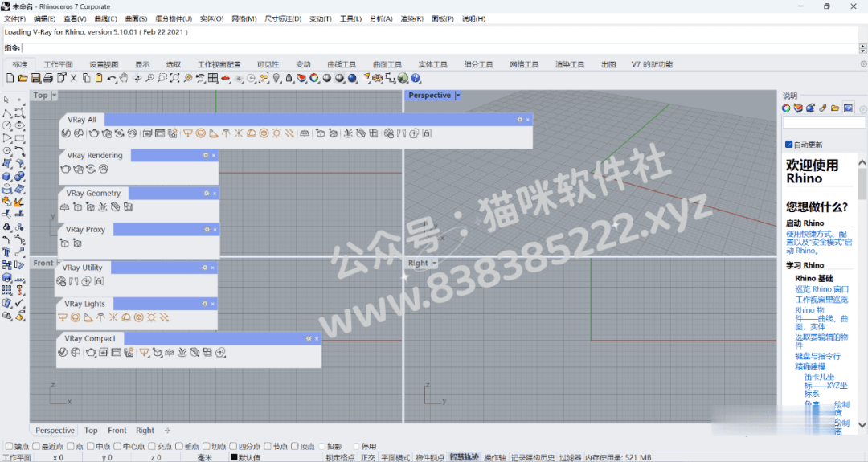Click first V-Ray icon in VRay Compact toolbar

[63, 353]
